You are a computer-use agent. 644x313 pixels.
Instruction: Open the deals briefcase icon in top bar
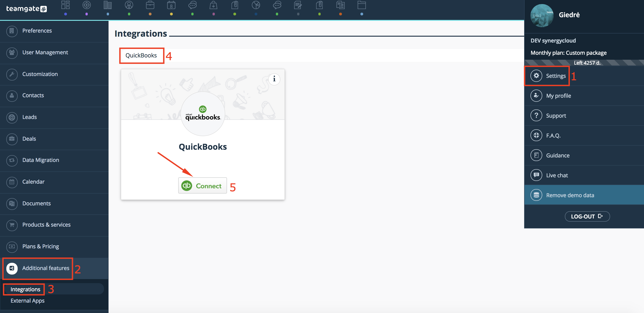150,5
